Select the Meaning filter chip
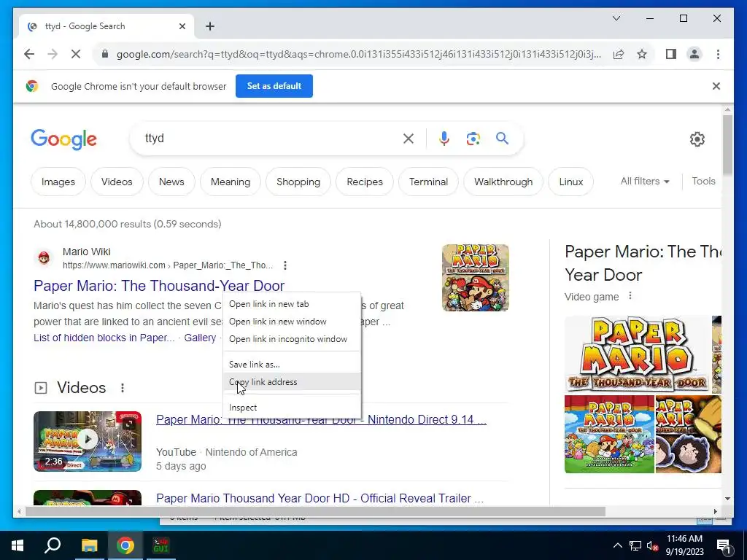 click(x=230, y=182)
